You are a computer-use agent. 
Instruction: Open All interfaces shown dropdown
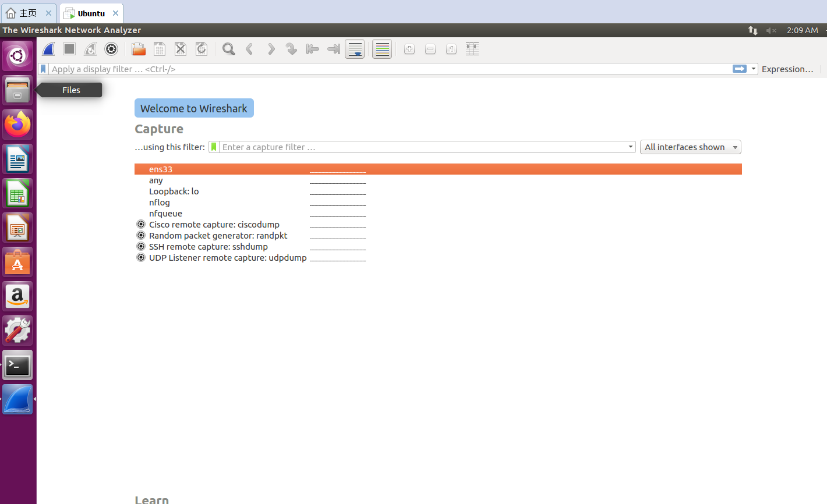tap(690, 147)
